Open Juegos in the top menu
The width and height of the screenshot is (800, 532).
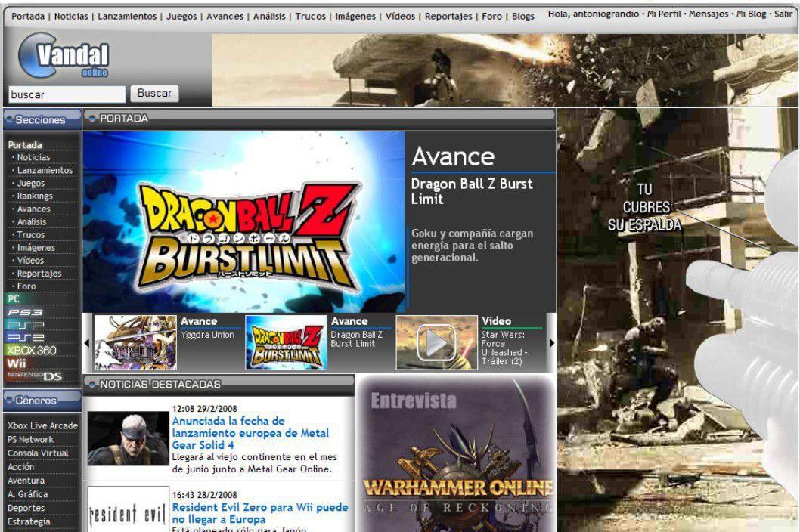[x=181, y=17]
